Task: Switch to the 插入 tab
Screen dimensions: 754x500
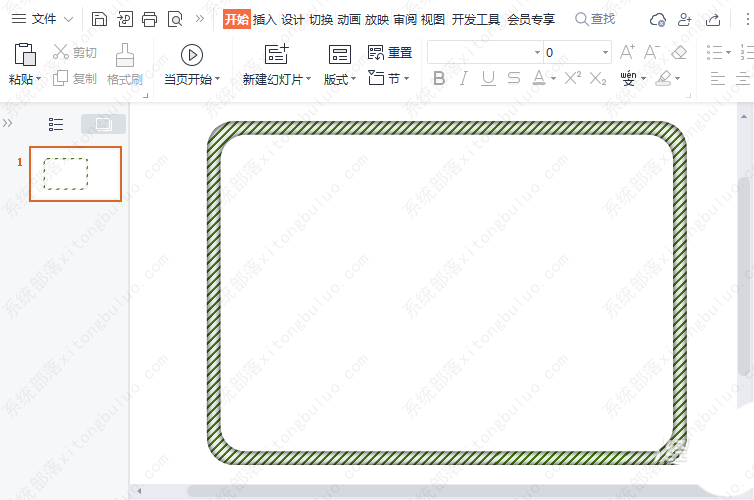Action: 264,19
